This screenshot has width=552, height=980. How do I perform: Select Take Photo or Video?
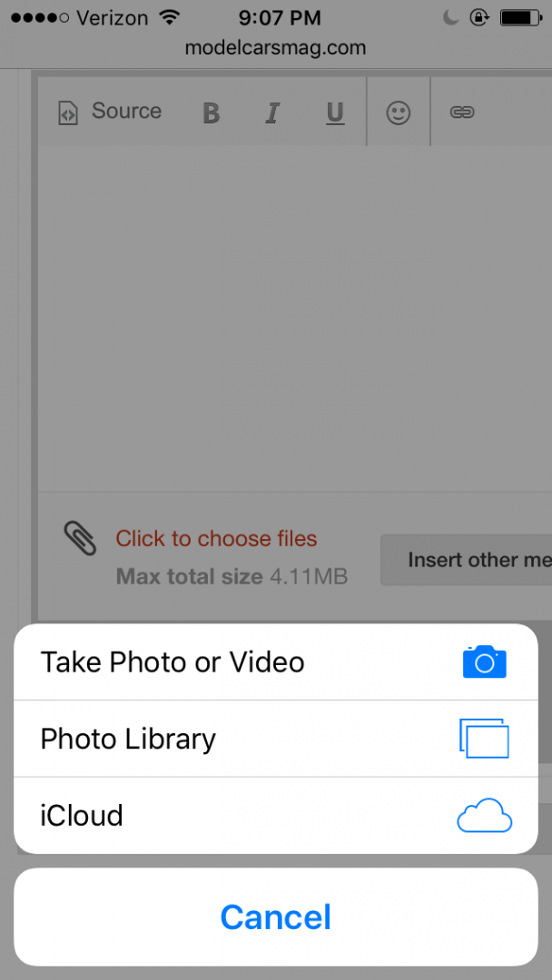click(x=172, y=661)
